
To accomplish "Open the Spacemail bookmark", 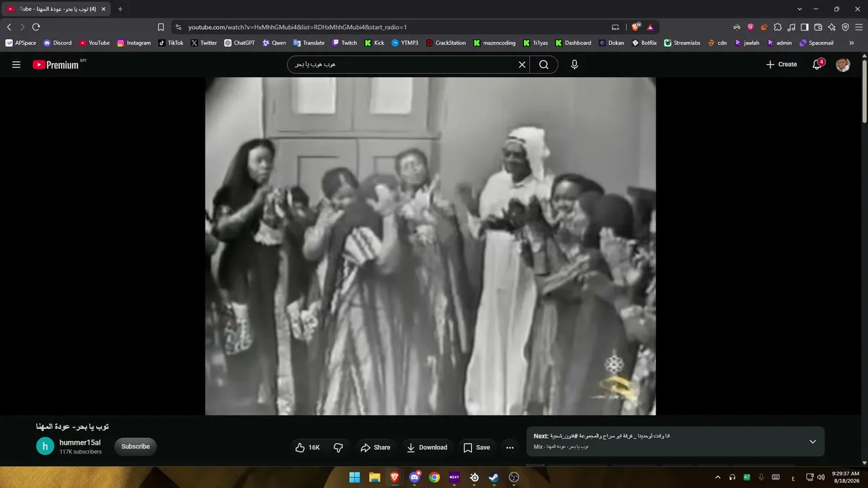I will 816,43.
